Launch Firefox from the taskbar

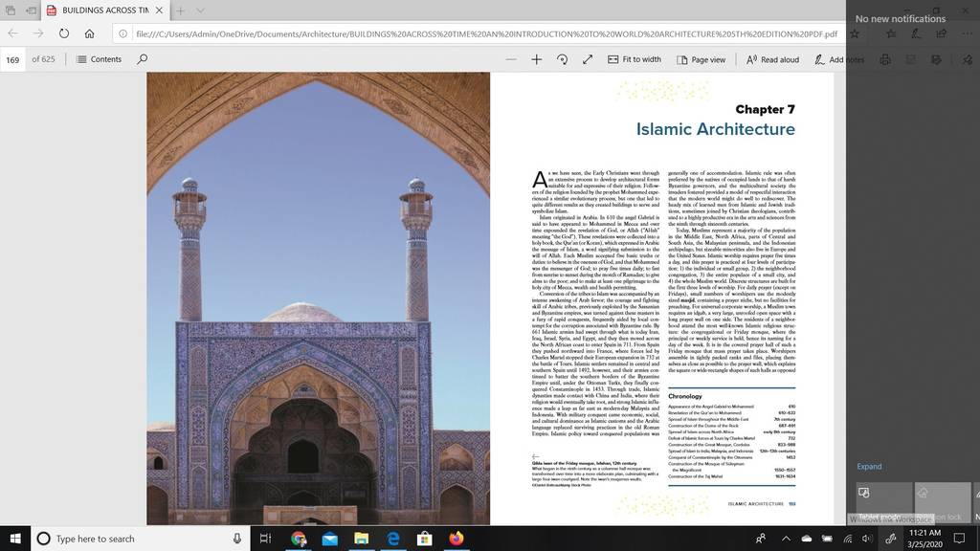(x=457, y=539)
